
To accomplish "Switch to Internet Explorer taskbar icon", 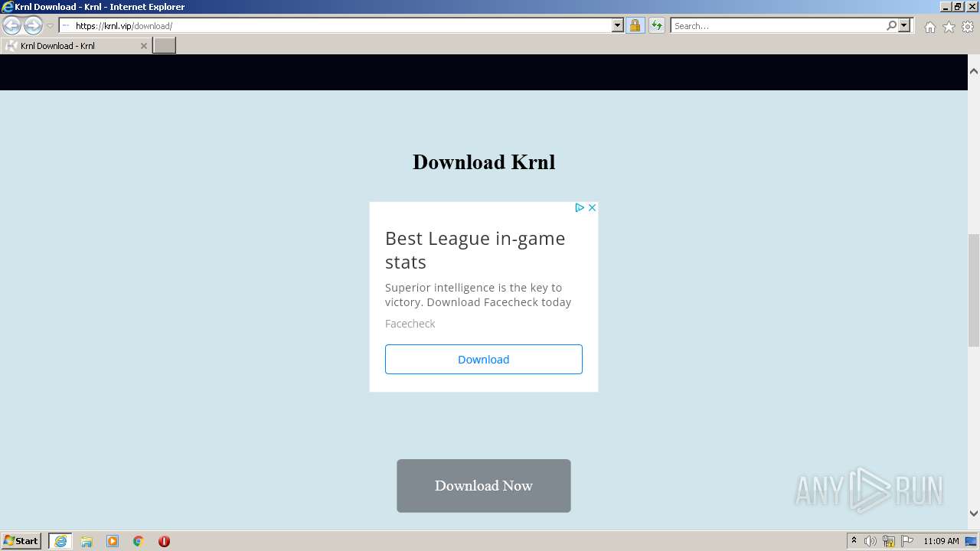I will point(60,541).
